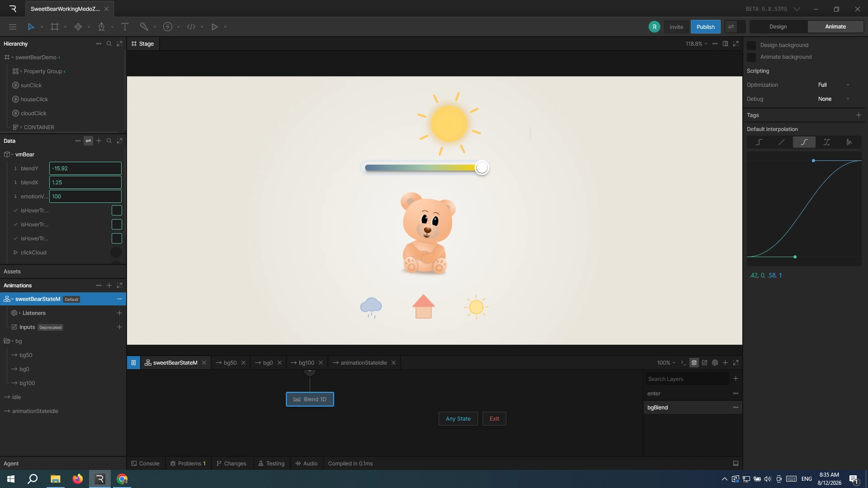This screenshot has height=488, width=868.
Task: Search the Hierarchy panel
Action: [109, 44]
